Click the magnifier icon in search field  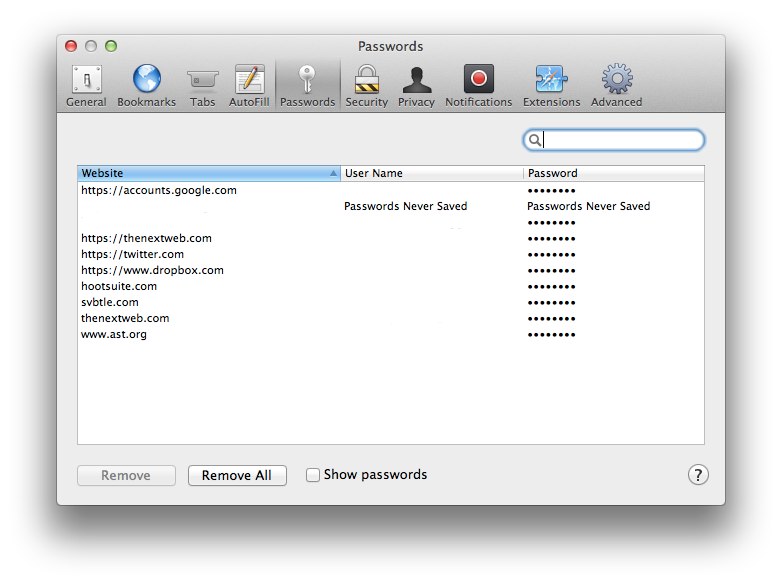point(534,140)
